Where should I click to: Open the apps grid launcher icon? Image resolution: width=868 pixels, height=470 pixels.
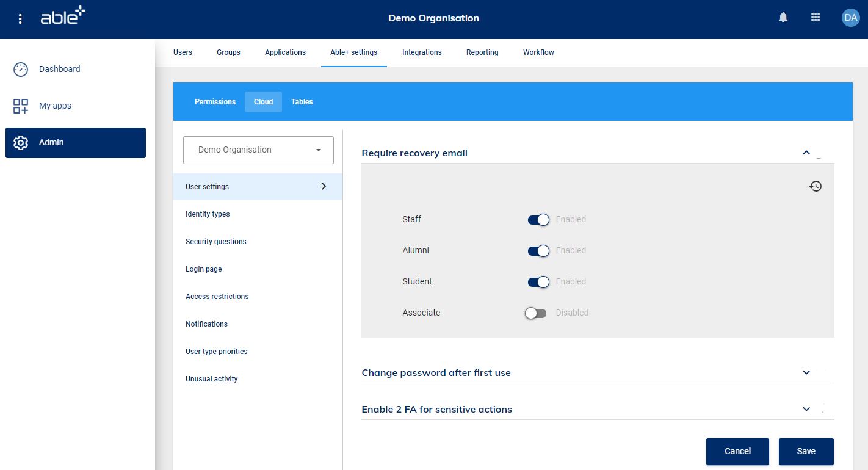pyautogui.click(x=816, y=18)
